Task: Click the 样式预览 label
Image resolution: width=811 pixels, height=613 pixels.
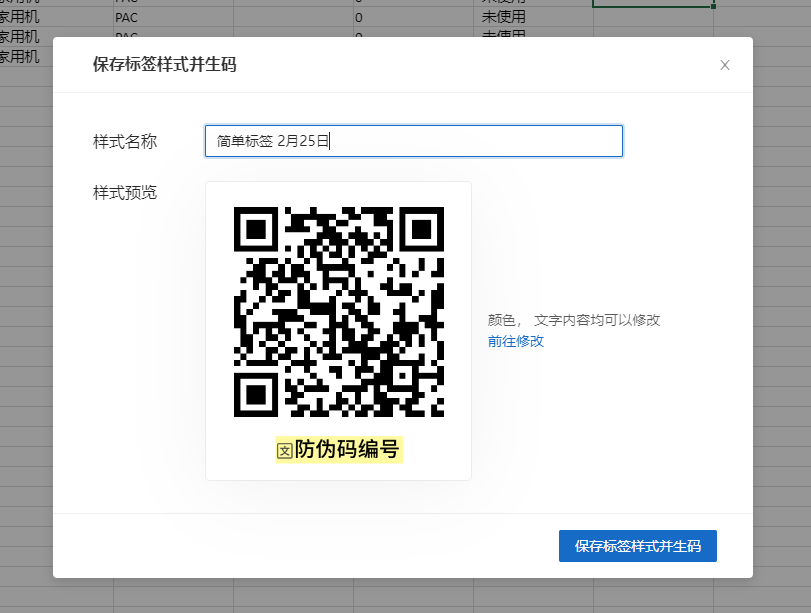Action: tap(125, 193)
